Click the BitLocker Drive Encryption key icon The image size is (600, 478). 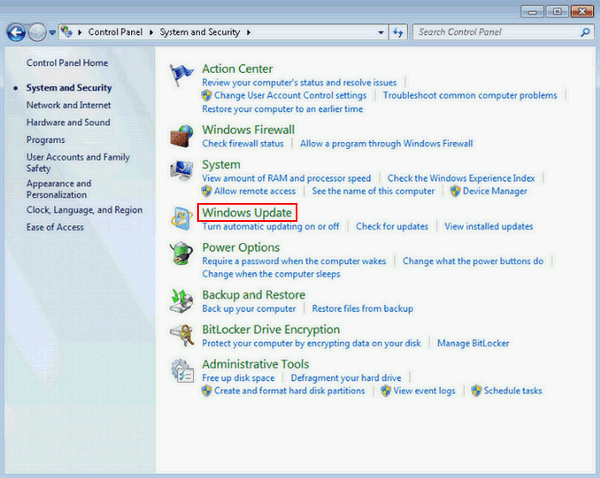[x=181, y=335]
